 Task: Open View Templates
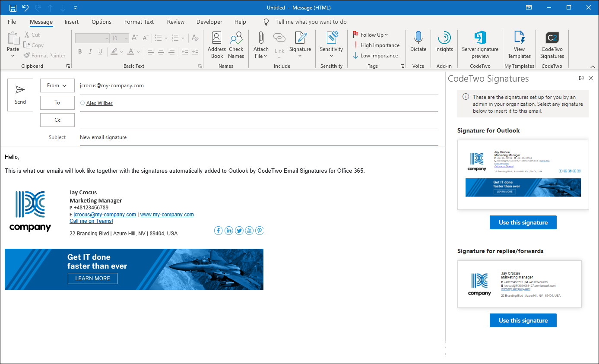(x=519, y=45)
